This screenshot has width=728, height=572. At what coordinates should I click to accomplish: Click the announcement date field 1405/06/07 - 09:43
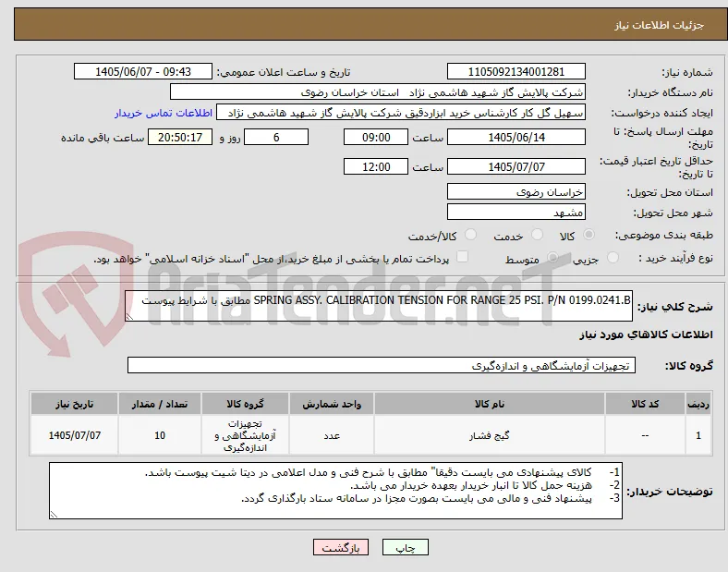tap(143, 72)
